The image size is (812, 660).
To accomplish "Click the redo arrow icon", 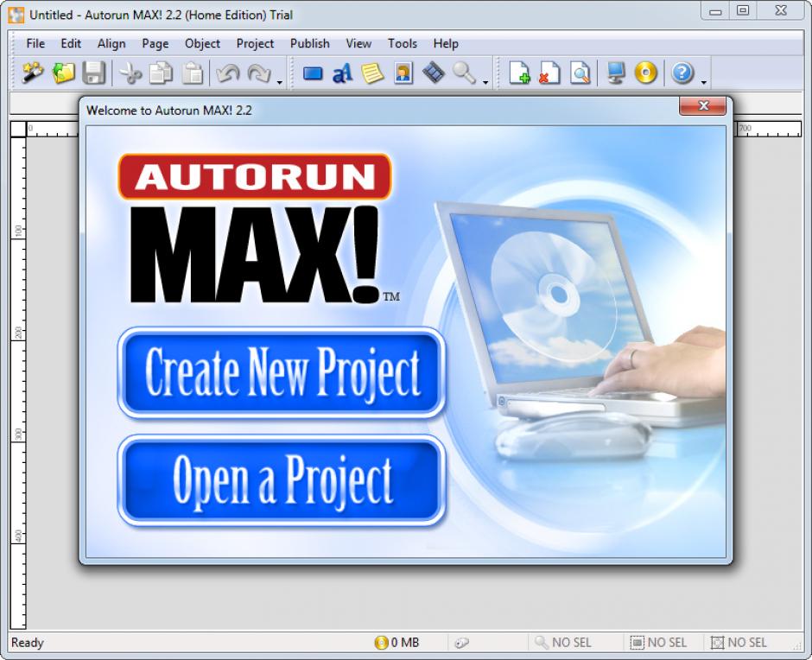I will pyautogui.click(x=259, y=73).
